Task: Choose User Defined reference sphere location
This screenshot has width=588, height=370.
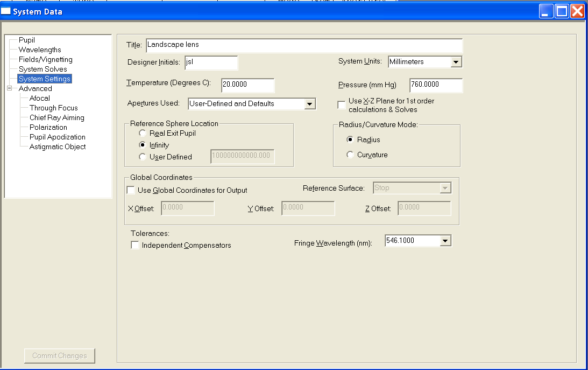Action: point(142,157)
